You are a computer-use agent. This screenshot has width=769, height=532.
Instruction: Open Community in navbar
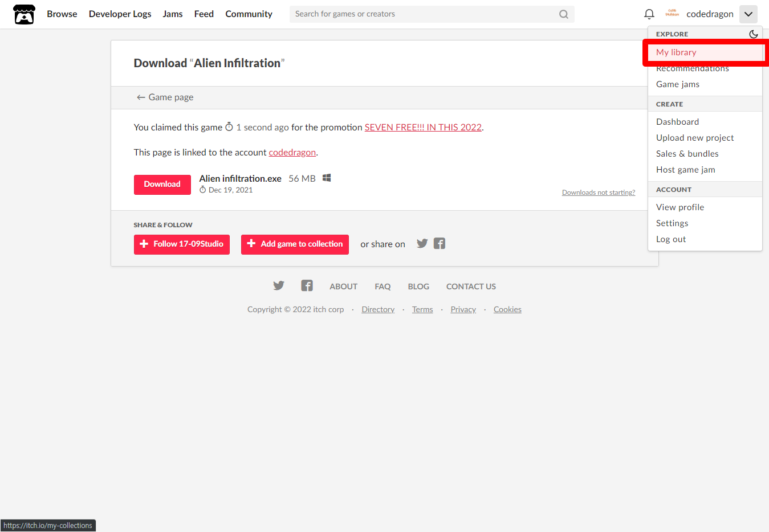(249, 14)
